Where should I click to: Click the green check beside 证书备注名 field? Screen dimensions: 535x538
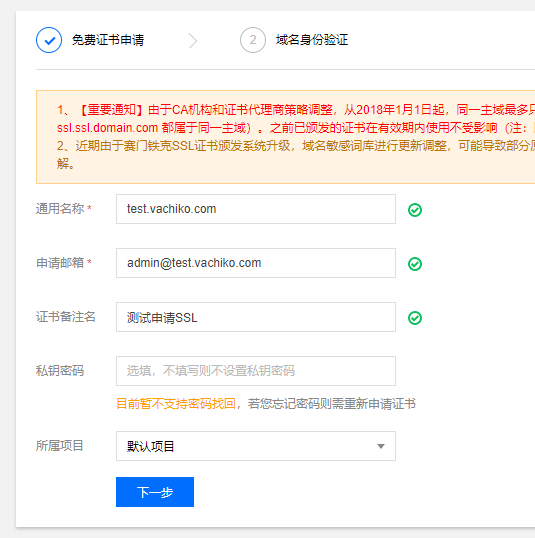pyautogui.click(x=415, y=318)
